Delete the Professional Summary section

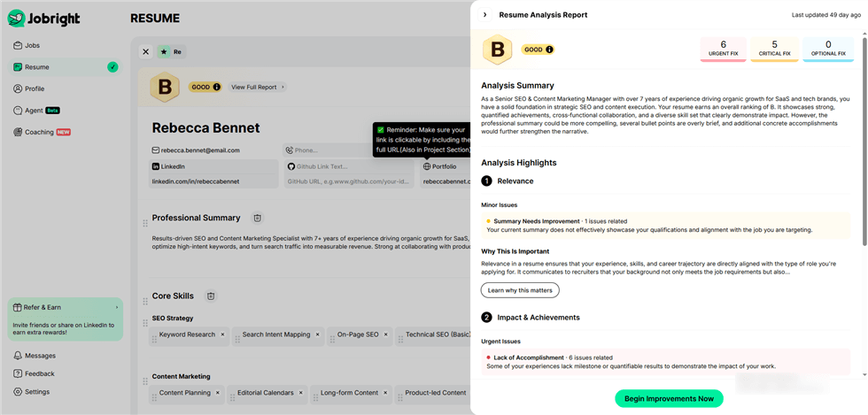point(258,218)
